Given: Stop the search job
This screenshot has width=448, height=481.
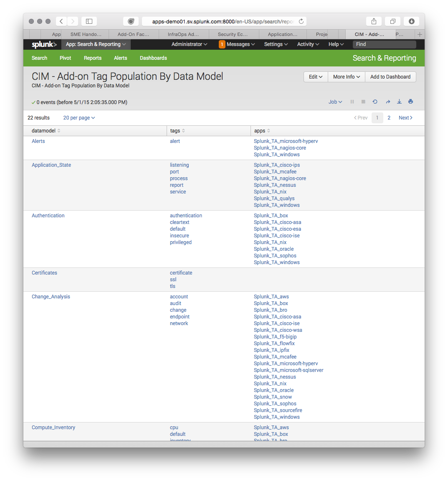Looking at the screenshot, I should coord(363,102).
